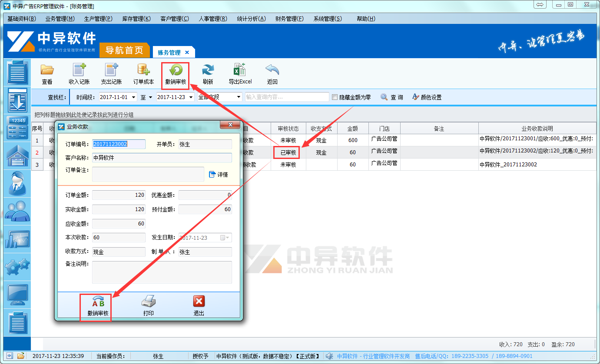Click the 打印 printer icon in dialog
600x364 pixels.
point(149,302)
